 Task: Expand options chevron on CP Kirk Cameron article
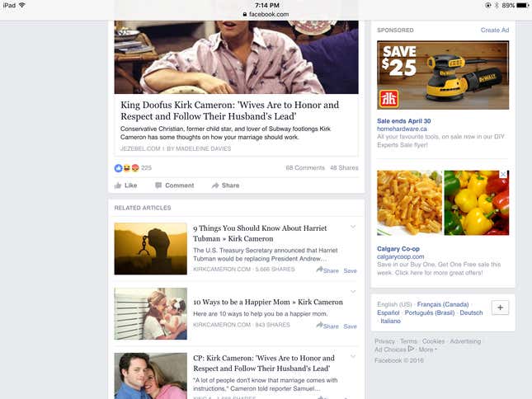(353, 356)
